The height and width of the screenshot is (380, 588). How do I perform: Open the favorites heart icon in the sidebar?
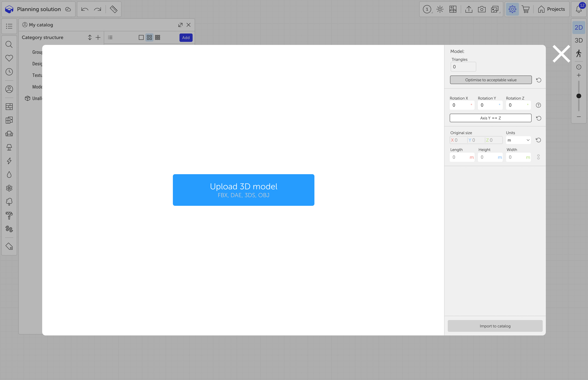click(9, 58)
